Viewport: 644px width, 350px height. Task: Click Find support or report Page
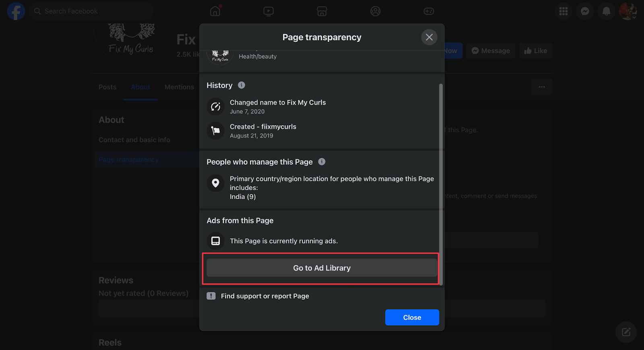[x=265, y=296]
